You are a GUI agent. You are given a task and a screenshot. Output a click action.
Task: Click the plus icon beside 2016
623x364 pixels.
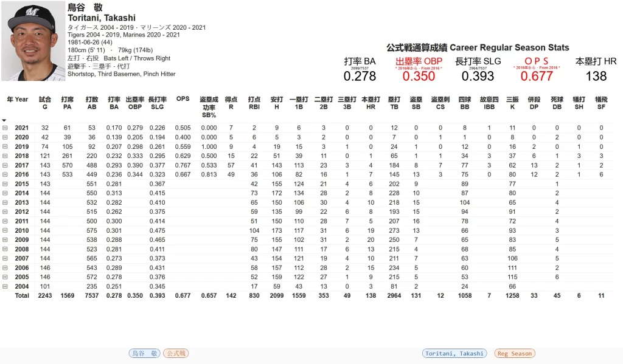5,174
